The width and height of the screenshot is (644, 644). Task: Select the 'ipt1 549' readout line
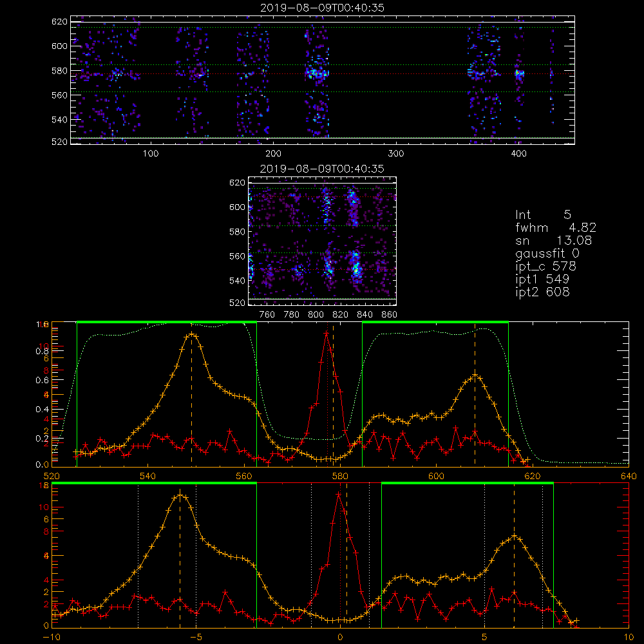click(x=542, y=279)
